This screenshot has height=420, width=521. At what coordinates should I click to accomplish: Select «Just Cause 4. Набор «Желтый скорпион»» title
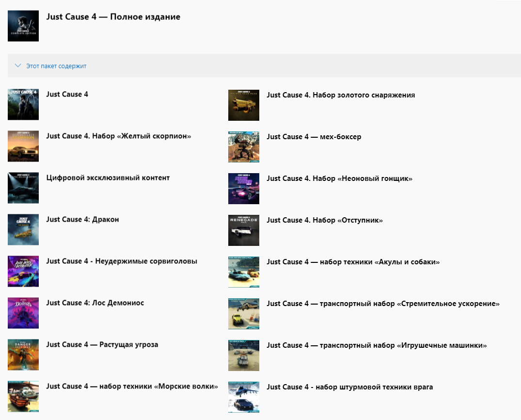click(x=119, y=136)
